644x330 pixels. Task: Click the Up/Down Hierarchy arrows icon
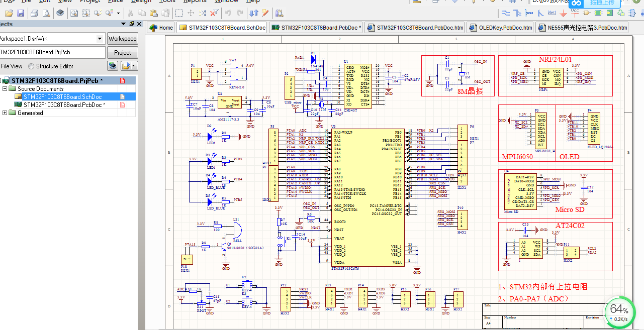pyautogui.click(x=254, y=13)
